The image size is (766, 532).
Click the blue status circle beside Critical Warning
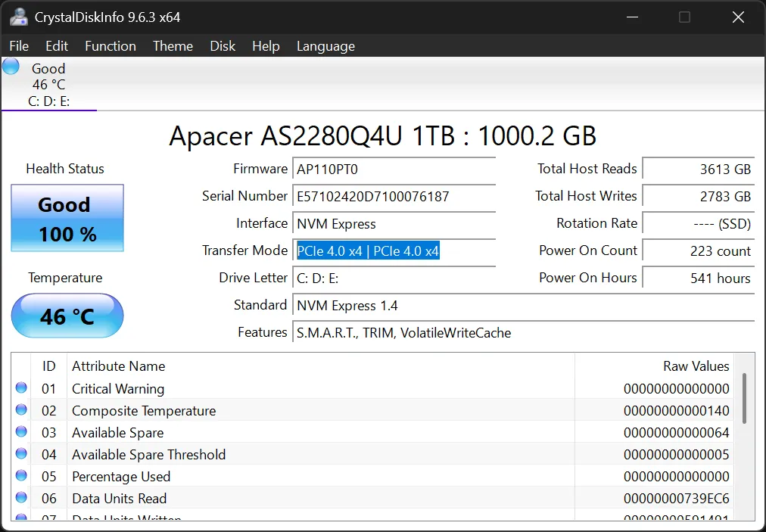(x=21, y=388)
